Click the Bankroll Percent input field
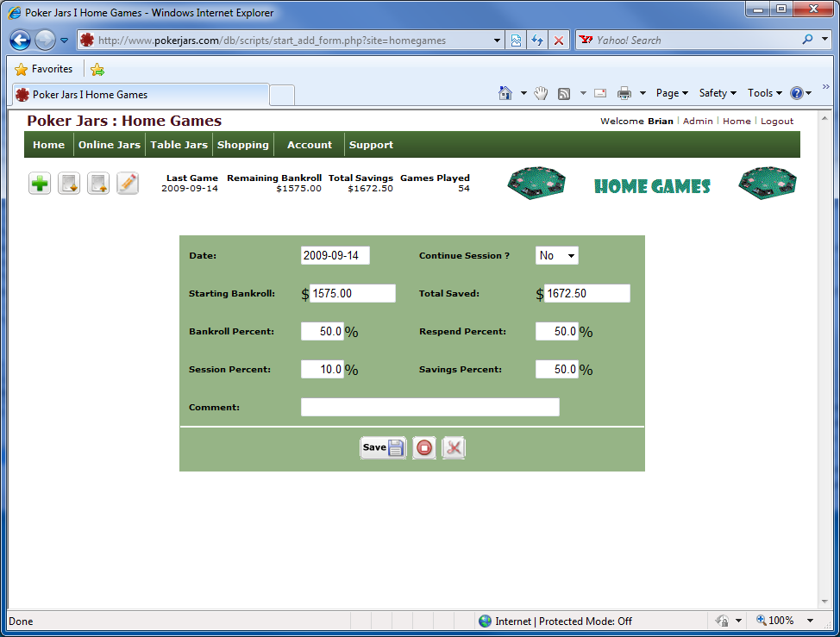Viewport: 840px width, 637px height. (x=323, y=331)
